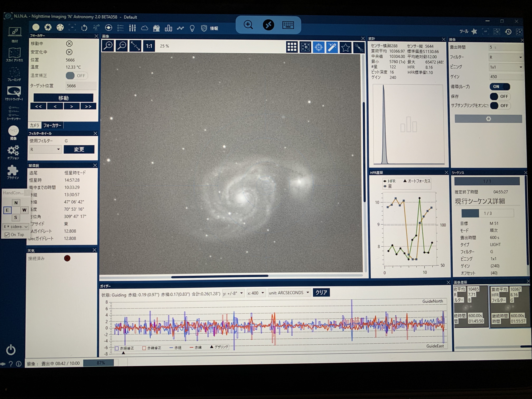Image resolution: width=532 pixels, height=399 pixels.
Task: Zoom in on the image panel
Action: (x=108, y=46)
